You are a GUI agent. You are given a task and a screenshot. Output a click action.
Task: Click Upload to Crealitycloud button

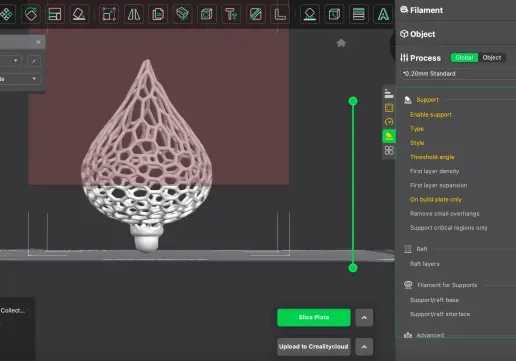coord(314,347)
